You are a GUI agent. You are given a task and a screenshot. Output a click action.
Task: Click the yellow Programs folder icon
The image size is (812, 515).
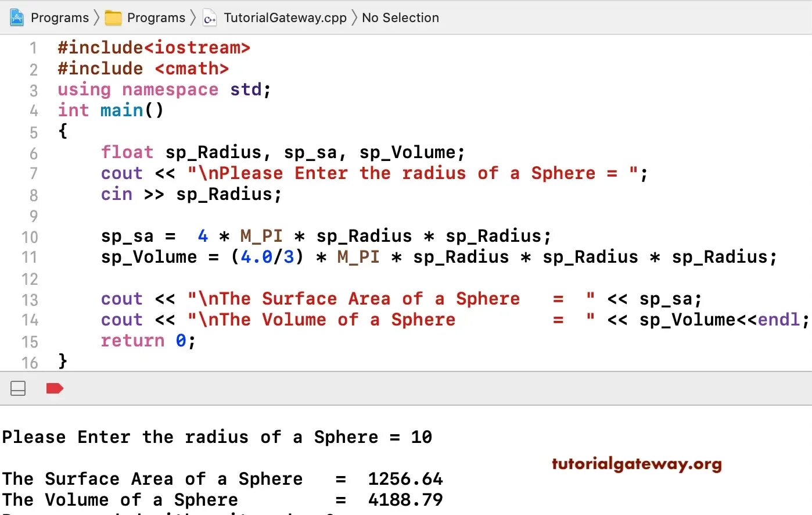[x=113, y=18]
